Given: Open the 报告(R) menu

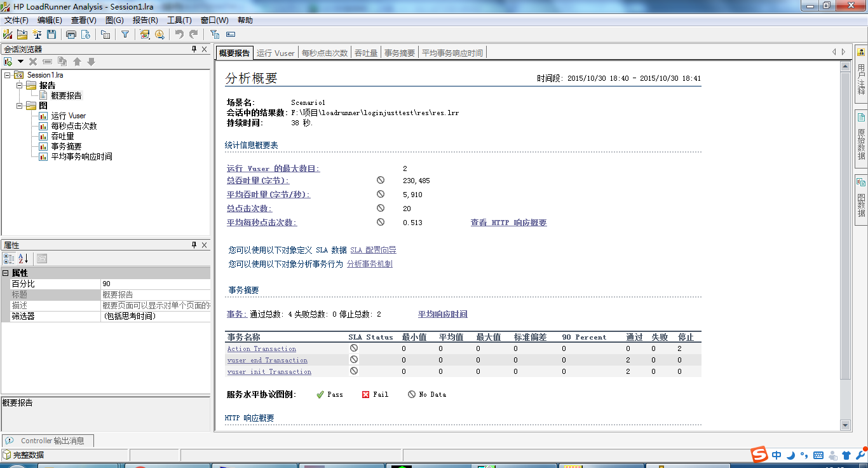Looking at the screenshot, I should tap(145, 20).
